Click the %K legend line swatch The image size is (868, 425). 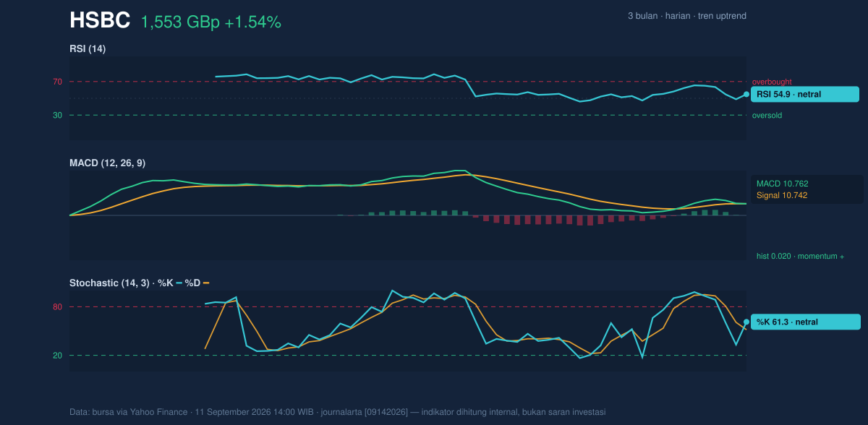[x=179, y=283]
